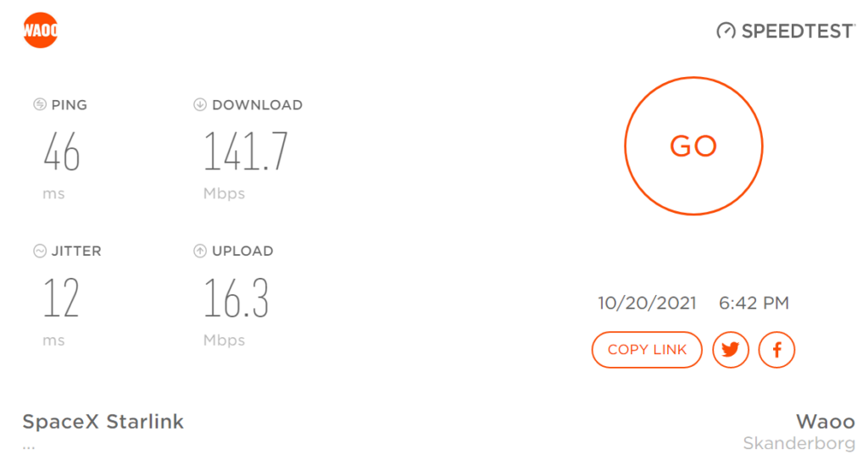
Task: Expand the ellipsis under SpaceX Starlink
Action: [x=29, y=447]
